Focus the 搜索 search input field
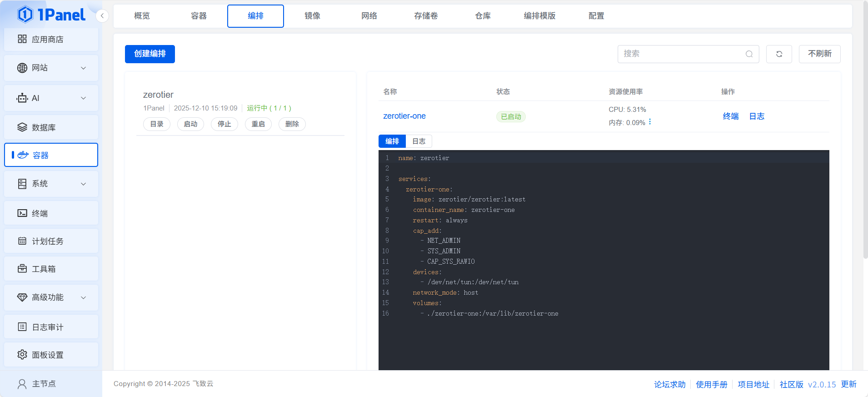 (688, 54)
